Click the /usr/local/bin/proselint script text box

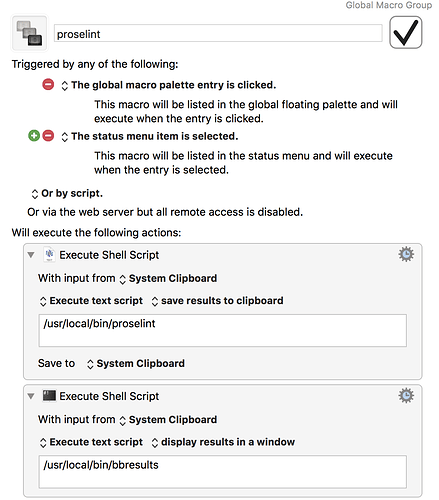click(222, 330)
